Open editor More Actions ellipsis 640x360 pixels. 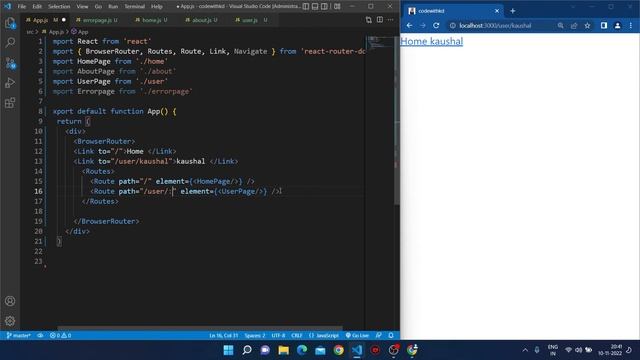[391, 20]
